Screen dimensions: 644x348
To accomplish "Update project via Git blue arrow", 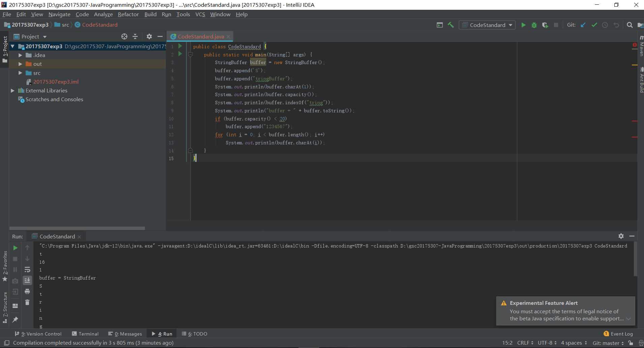I will point(583,25).
